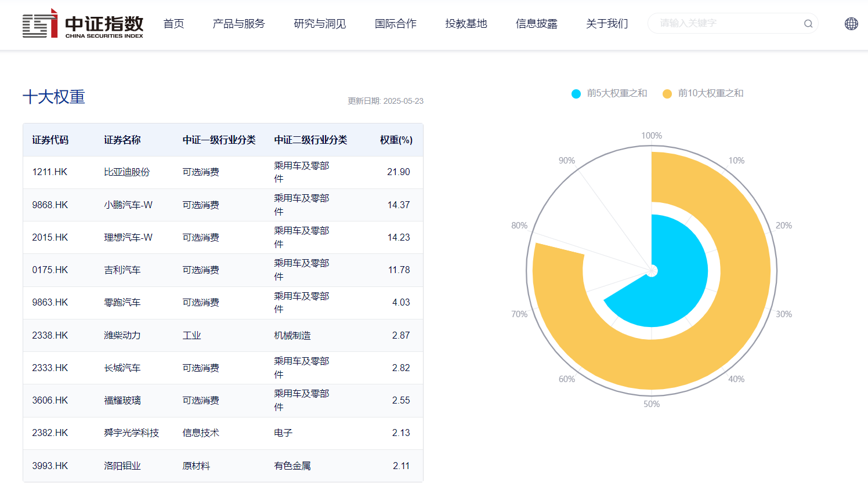Click the 比亚迪股份 stock name link
868x494 pixels.
tap(128, 172)
